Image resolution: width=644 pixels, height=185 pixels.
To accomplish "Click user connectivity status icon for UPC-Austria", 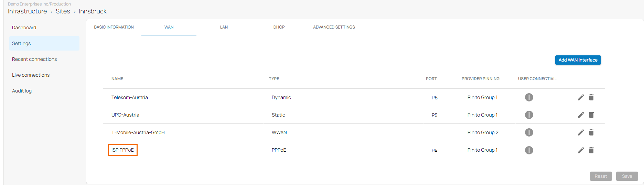I will coord(529,115).
